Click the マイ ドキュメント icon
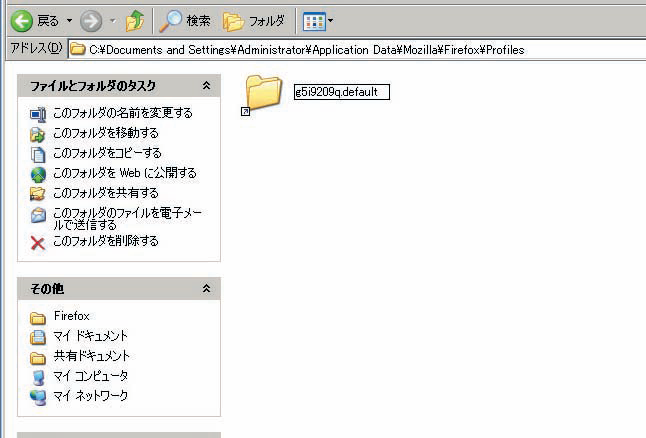Screen dimensions: 646x438 pyautogui.click(x=38, y=337)
